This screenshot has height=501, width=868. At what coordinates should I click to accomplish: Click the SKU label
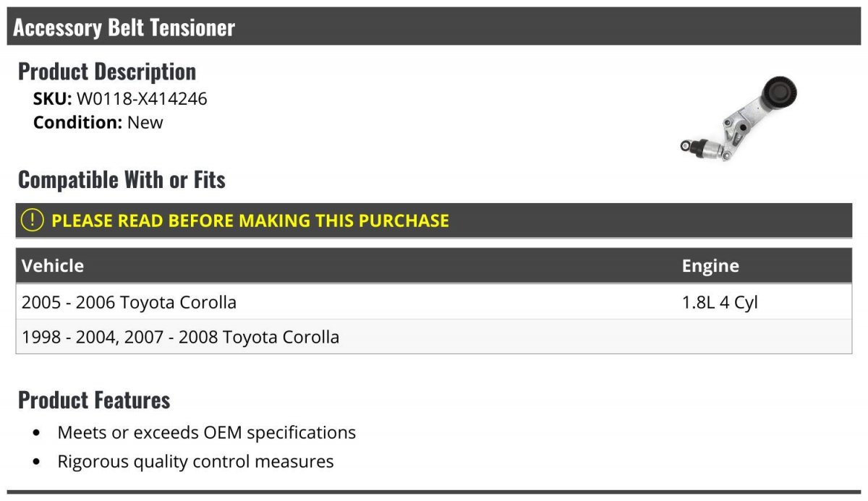53,98
